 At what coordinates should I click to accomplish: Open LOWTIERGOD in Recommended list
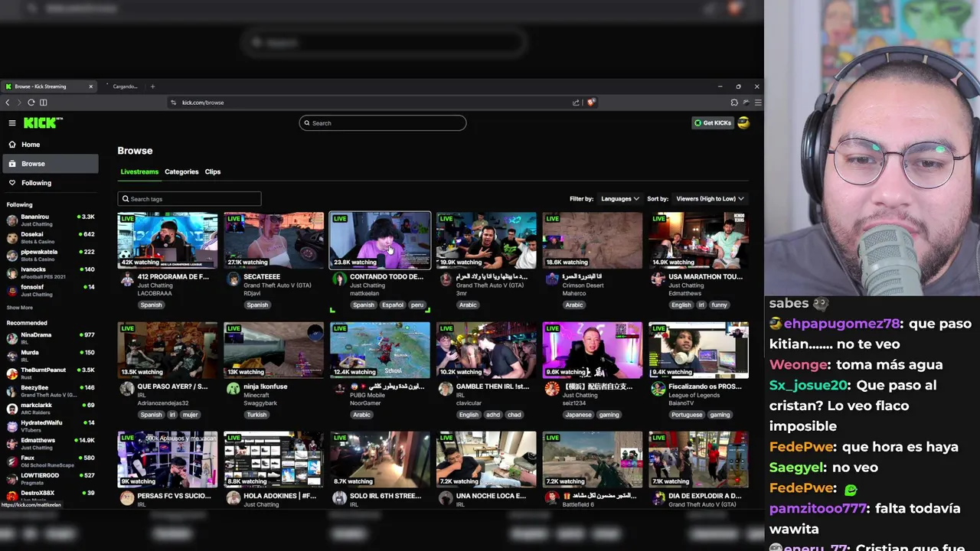click(51, 479)
